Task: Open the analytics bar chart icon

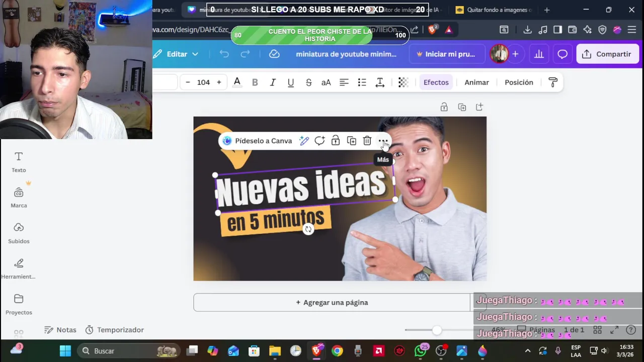Action: (x=539, y=54)
